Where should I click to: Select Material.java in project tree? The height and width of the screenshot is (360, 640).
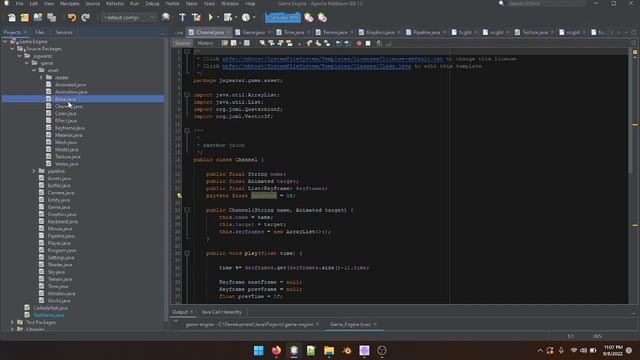tap(69, 135)
